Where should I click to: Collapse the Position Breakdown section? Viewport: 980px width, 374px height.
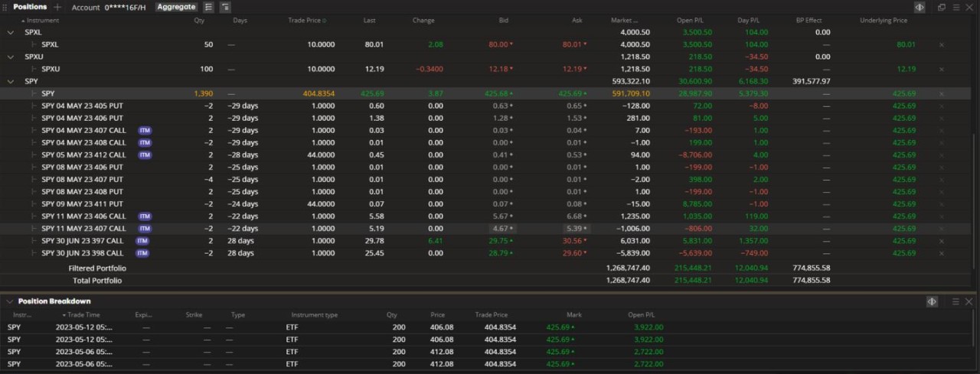point(9,301)
